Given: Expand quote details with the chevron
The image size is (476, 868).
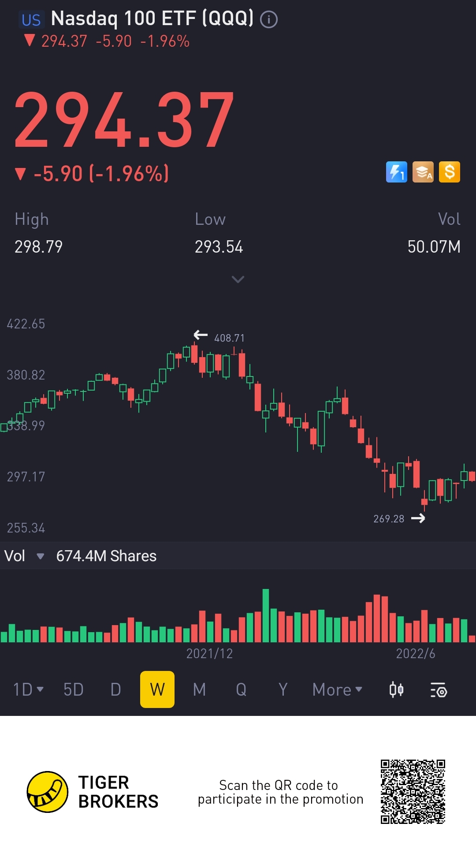Looking at the screenshot, I should click(x=238, y=279).
